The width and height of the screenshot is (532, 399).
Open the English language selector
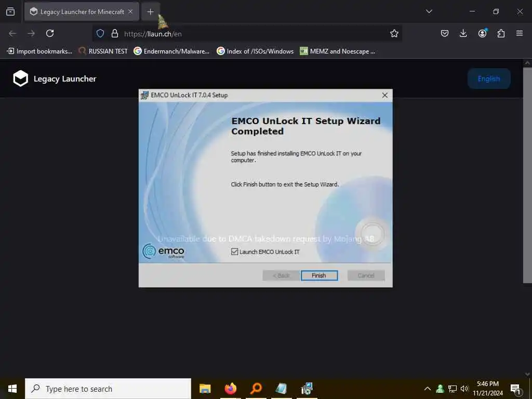(488, 79)
